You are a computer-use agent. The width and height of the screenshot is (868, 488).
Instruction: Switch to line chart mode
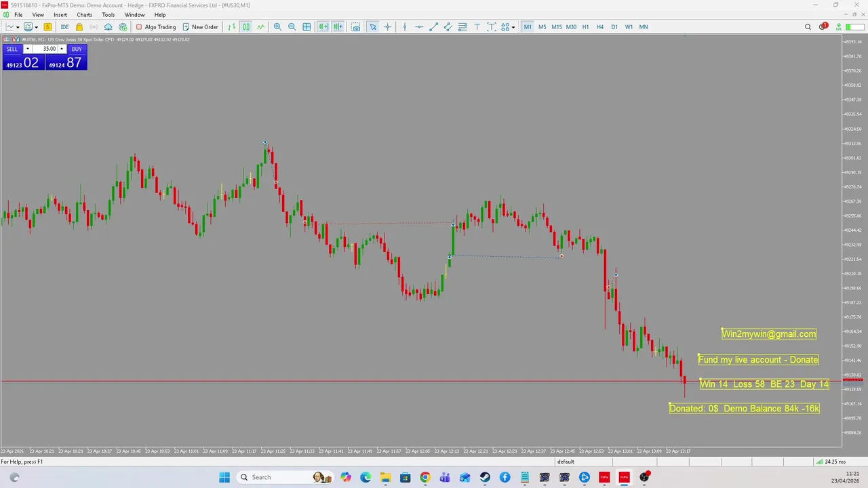[260, 27]
